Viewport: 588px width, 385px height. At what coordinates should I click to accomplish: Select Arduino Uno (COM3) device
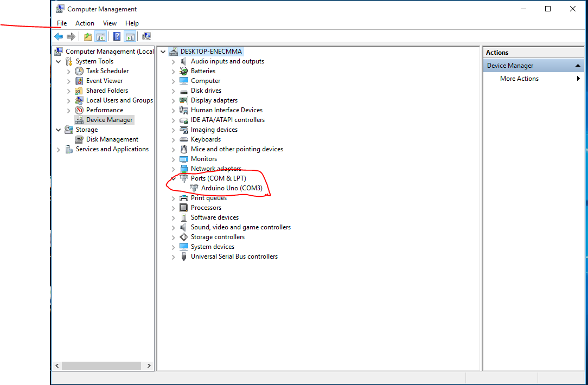[x=232, y=188]
